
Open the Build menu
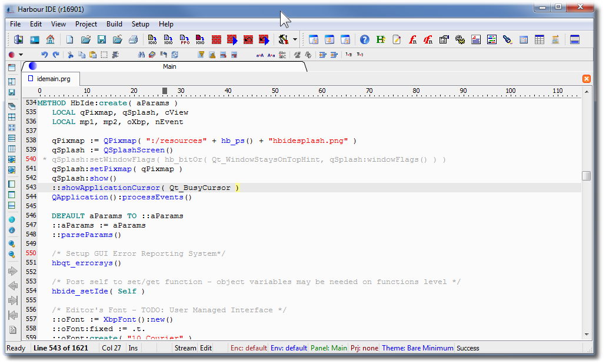[114, 24]
